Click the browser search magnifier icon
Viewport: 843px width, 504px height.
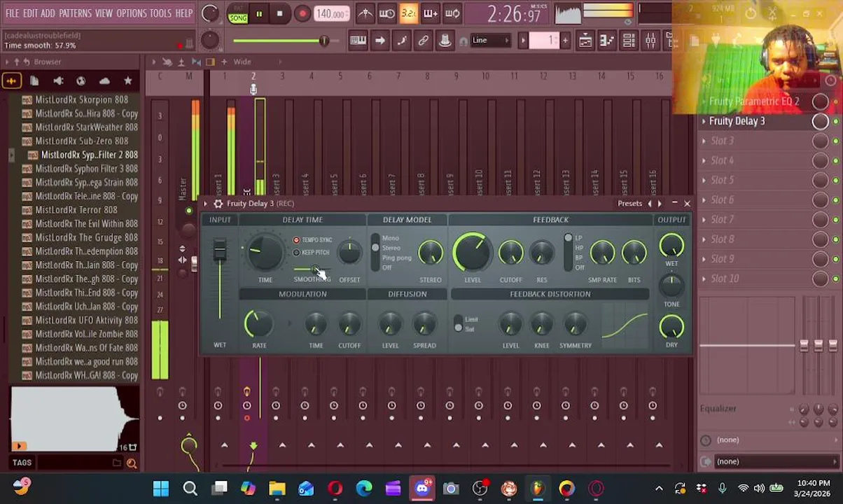coord(132,463)
